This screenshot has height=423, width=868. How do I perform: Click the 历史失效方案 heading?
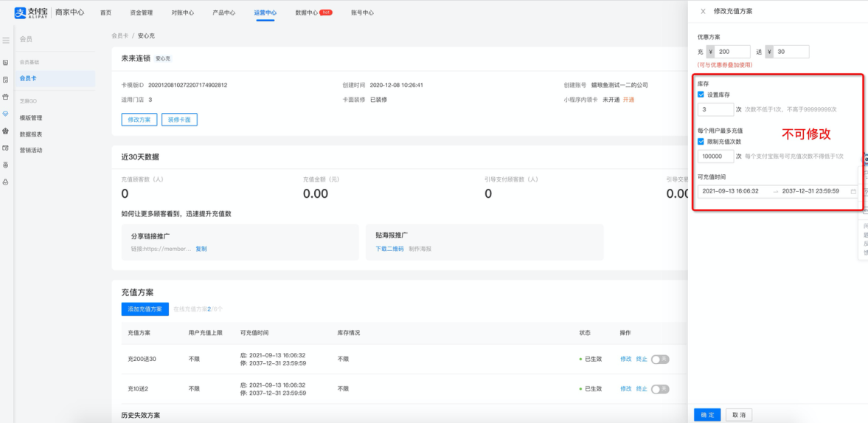[x=141, y=415]
